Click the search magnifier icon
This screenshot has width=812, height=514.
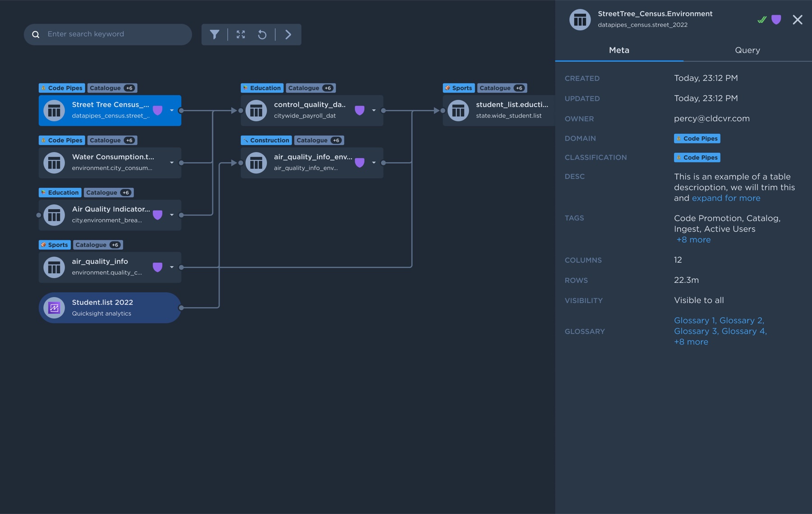pos(36,34)
